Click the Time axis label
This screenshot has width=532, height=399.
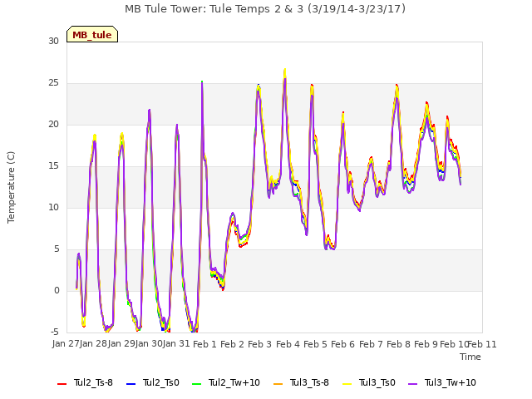470,357
